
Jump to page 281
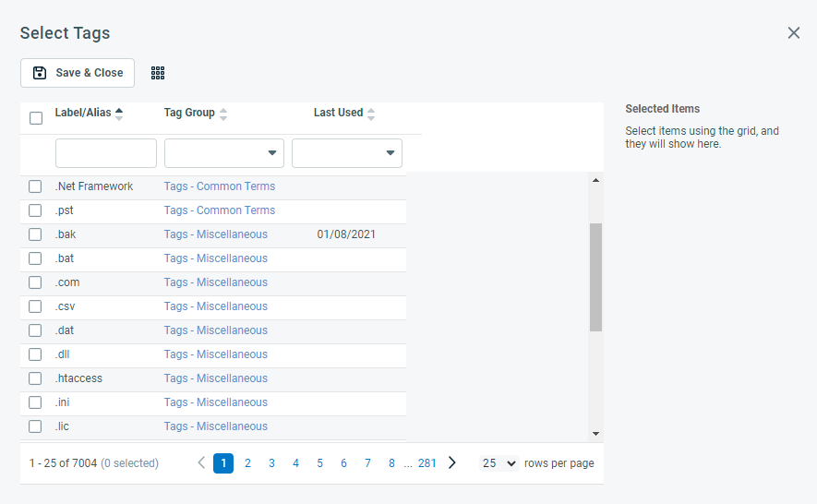(x=427, y=463)
